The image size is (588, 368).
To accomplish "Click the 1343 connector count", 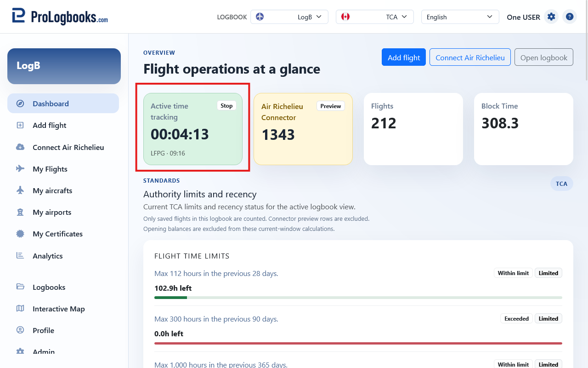I will point(278,134).
